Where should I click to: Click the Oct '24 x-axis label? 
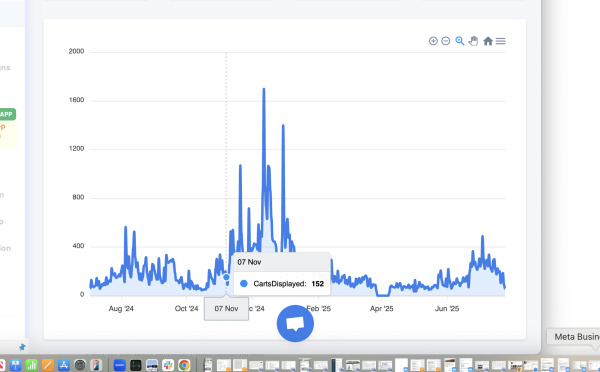pos(186,308)
